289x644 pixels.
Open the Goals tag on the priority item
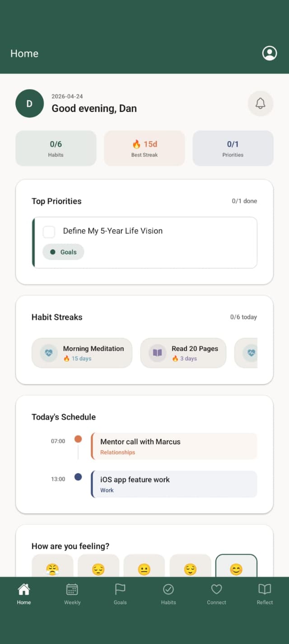pos(63,252)
